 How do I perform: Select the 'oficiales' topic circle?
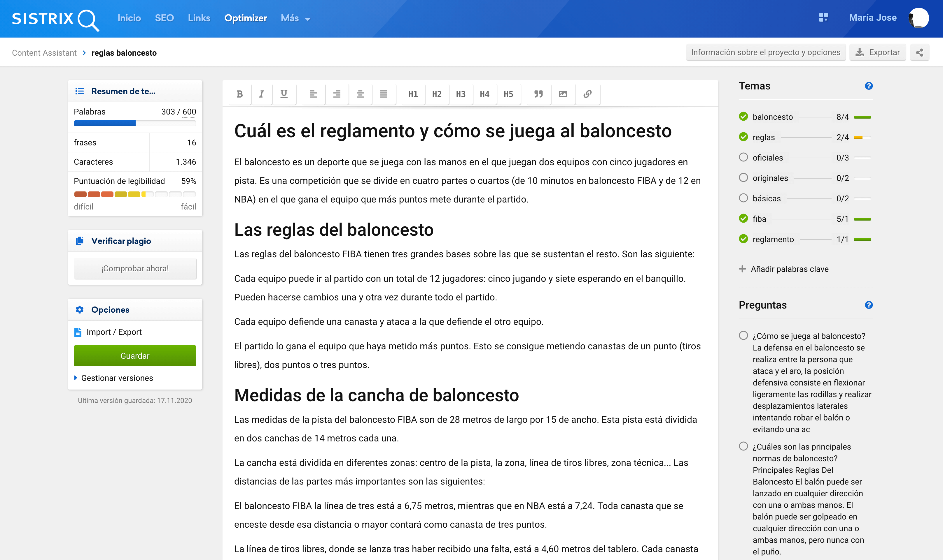pyautogui.click(x=743, y=157)
